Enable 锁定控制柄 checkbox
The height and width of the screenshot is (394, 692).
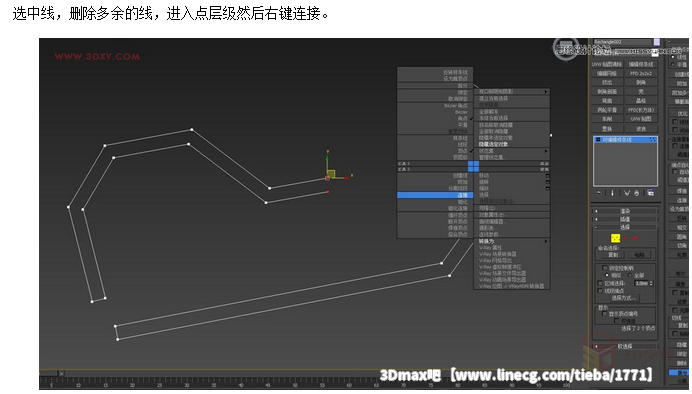point(605,268)
